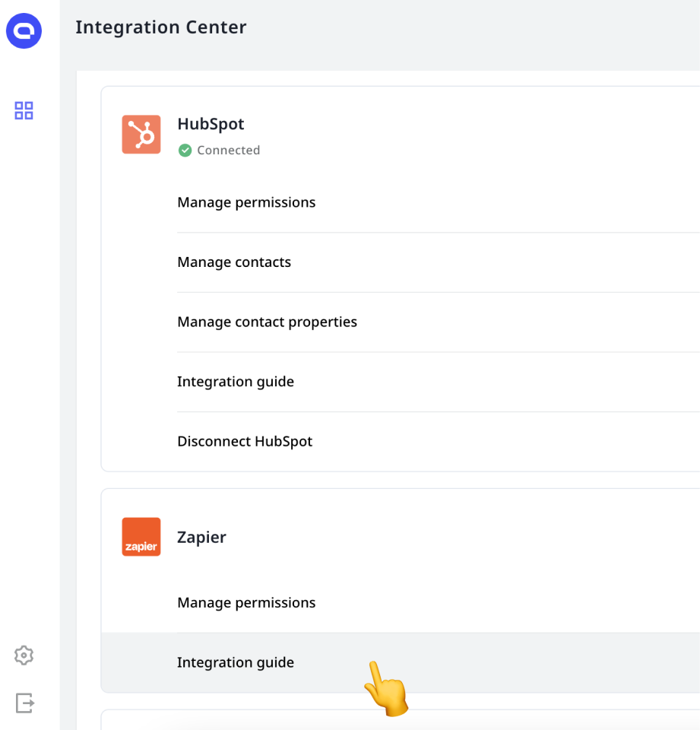
Task: Click the HubSpot title text
Action: click(211, 124)
